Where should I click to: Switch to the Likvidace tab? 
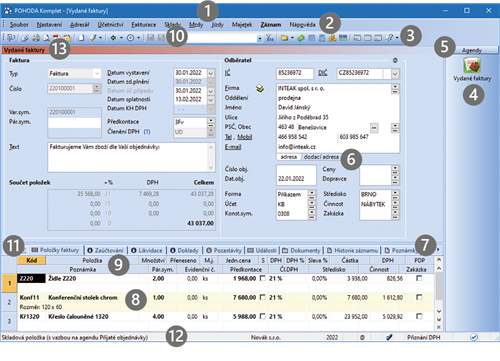pyautogui.click(x=147, y=250)
